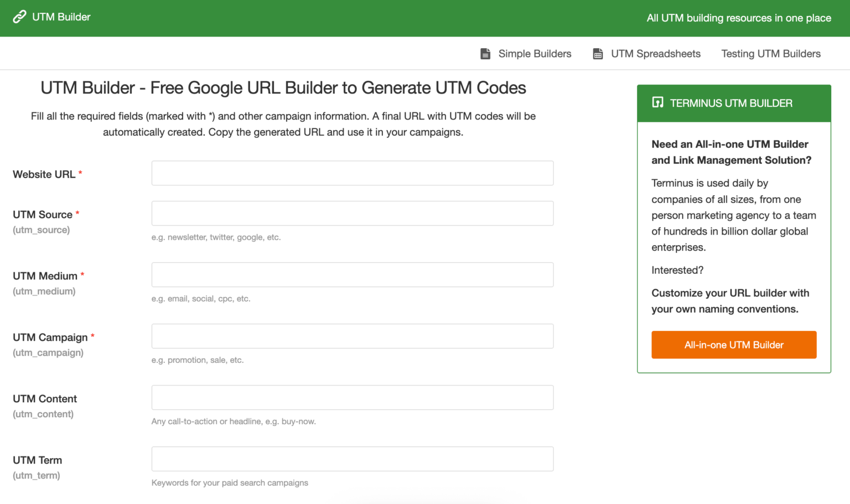850x504 pixels.
Task: Click the UTM Builder chain-link logo icon
Action: coord(19,17)
